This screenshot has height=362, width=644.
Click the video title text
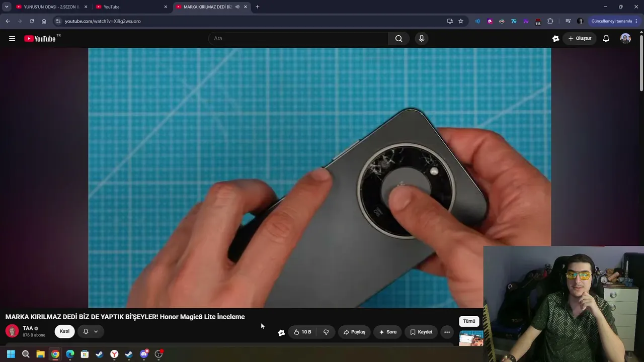click(125, 317)
